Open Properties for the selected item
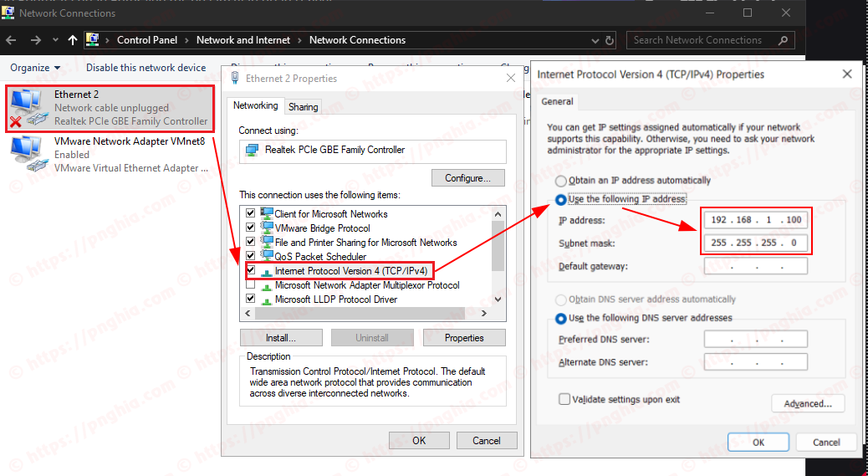The image size is (868, 476). click(x=464, y=338)
